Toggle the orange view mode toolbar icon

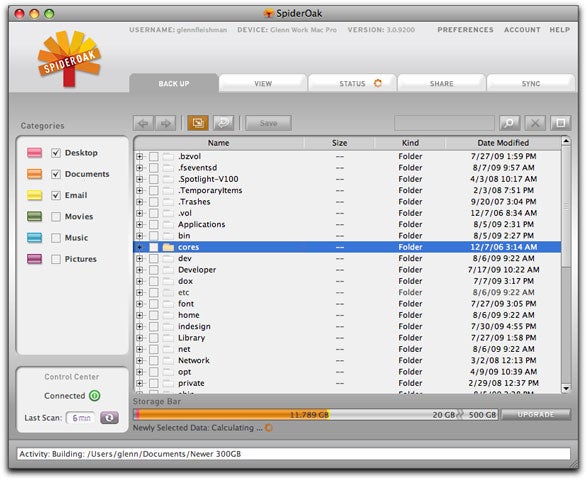198,123
